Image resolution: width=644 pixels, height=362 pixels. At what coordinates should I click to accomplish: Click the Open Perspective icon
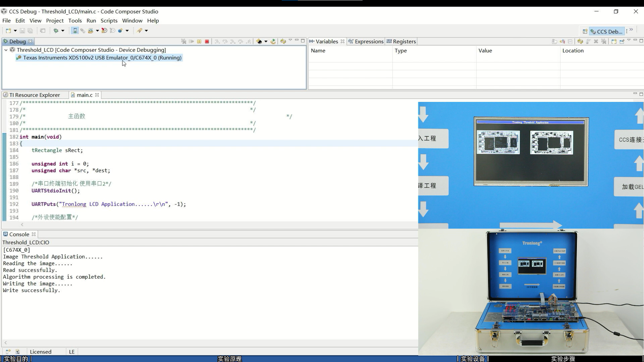pyautogui.click(x=585, y=32)
